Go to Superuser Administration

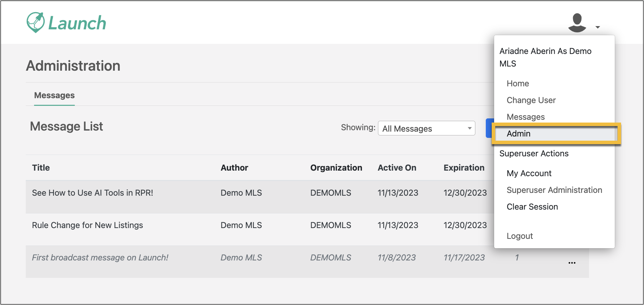coord(554,190)
